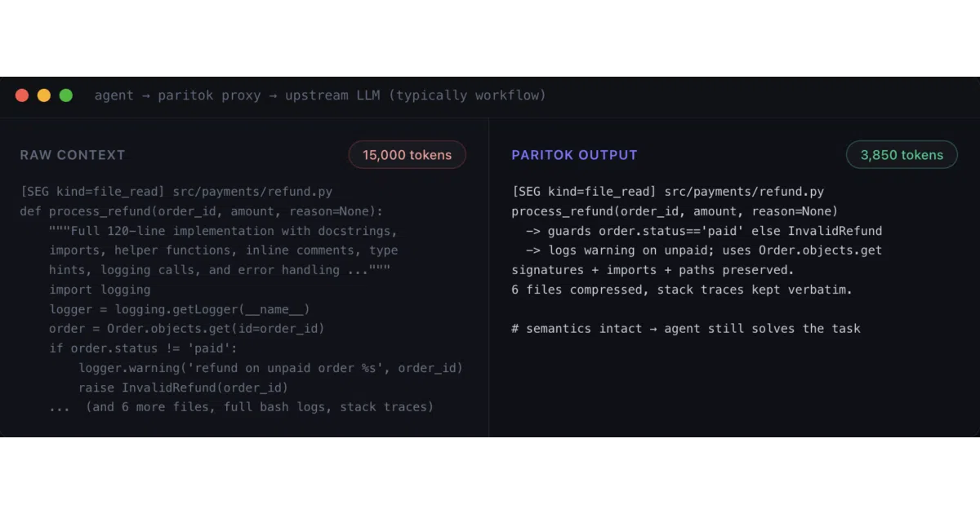Viewport: 980px width, 514px height.
Task: Click '-> guards order.status=='paid' else InvalidRefund' line
Action: point(704,231)
